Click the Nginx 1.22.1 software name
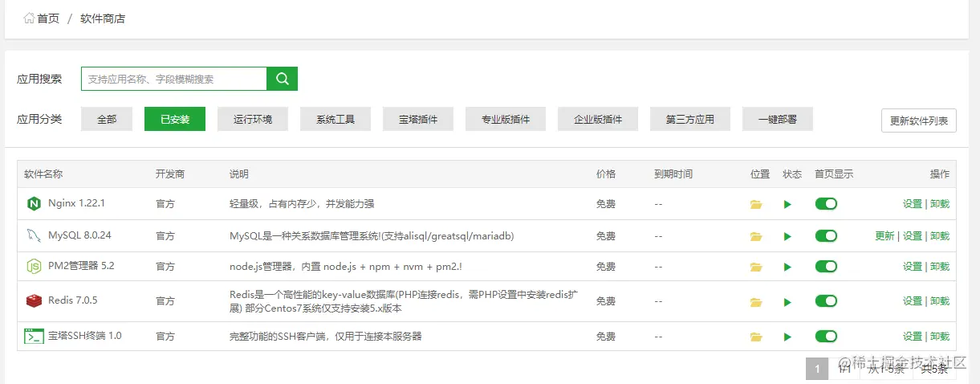 point(76,203)
